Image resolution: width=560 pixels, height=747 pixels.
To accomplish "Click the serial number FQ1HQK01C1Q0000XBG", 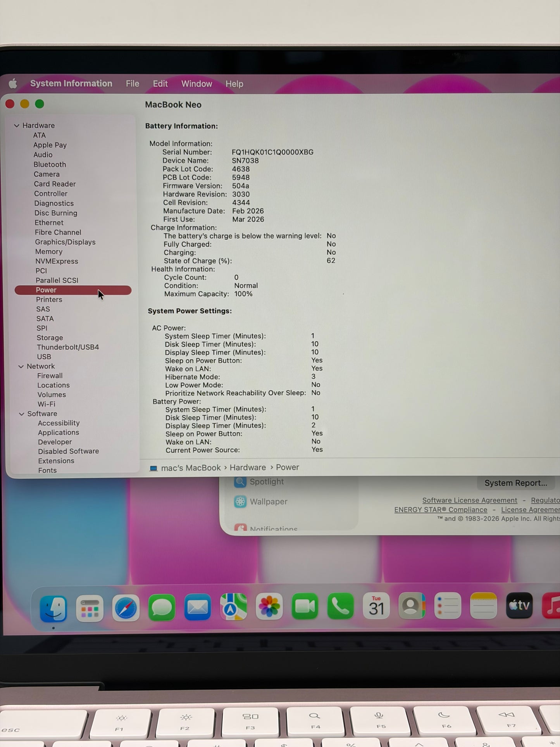I will [272, 152].
